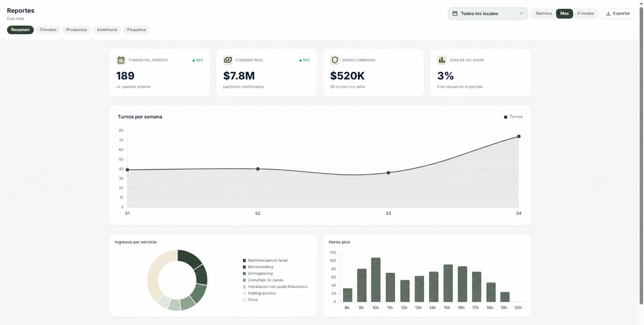Click the 11h bar in Horas pico
644x325 pixels.
pos(390,287)
